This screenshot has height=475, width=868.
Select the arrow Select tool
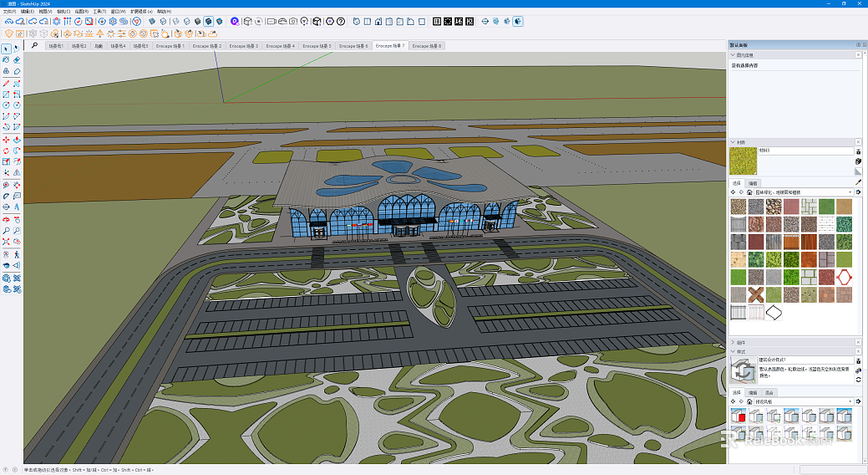coord(6,49)
